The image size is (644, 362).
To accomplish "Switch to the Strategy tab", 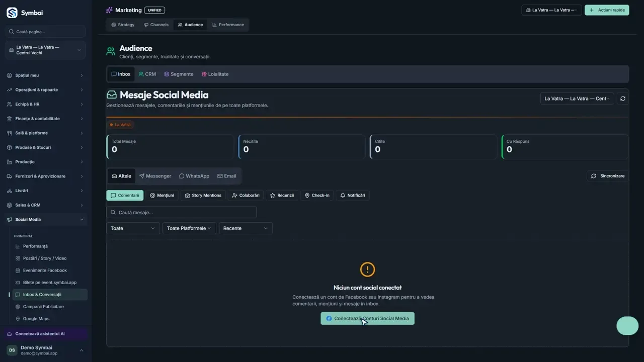I will (x=123, y=25).
